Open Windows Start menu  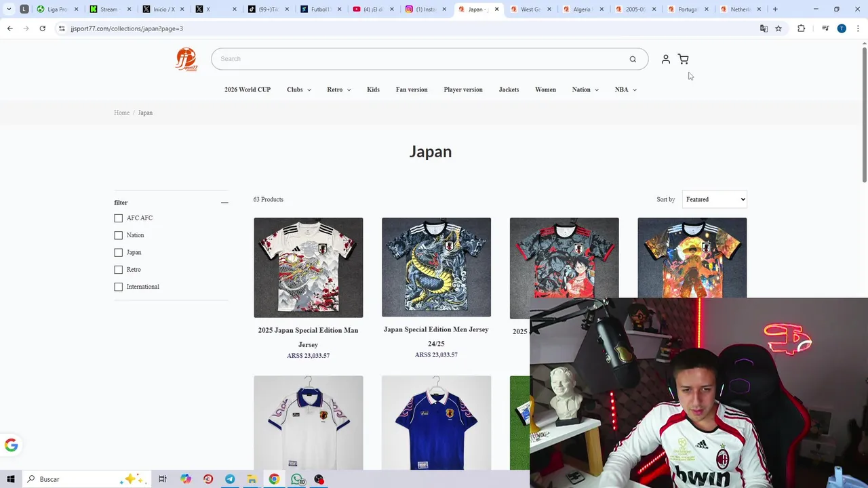(x=11, y=479)
